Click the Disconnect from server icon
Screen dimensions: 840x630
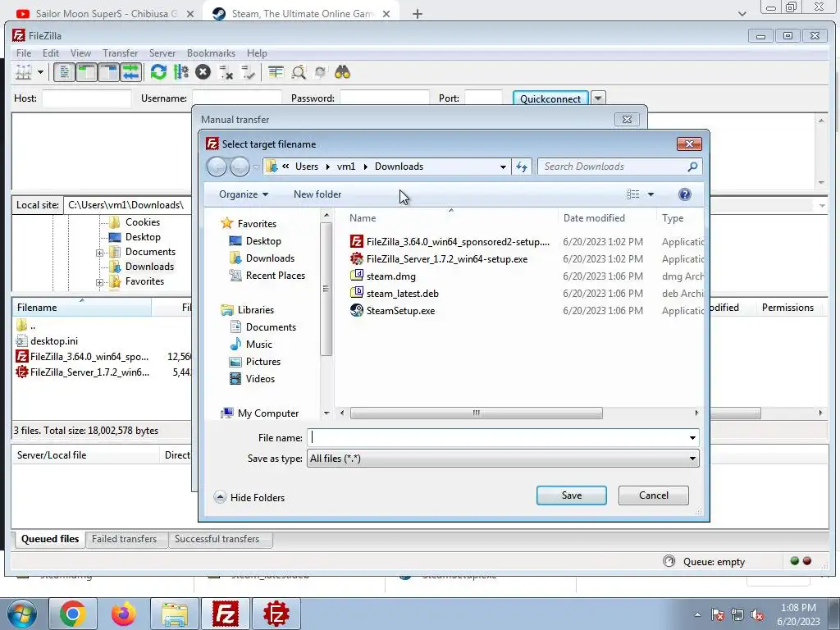tap(226, 72)
